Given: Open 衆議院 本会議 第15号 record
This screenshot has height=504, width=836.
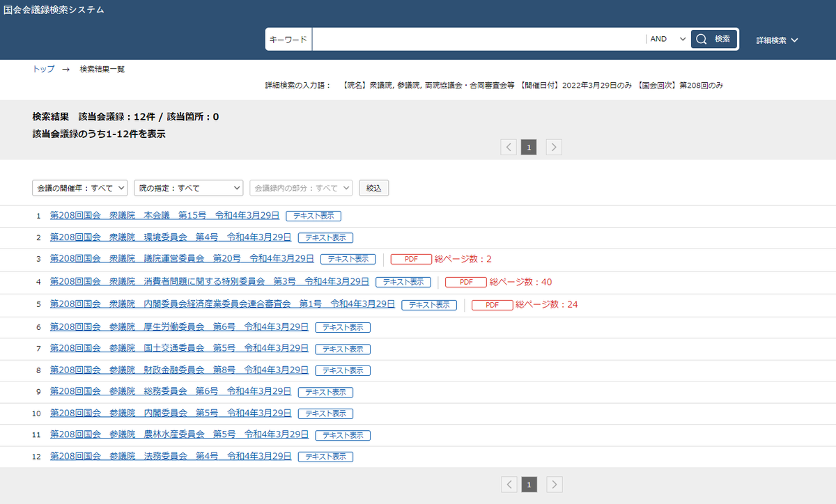Looking at the screenshot, I should click(164, 216).
